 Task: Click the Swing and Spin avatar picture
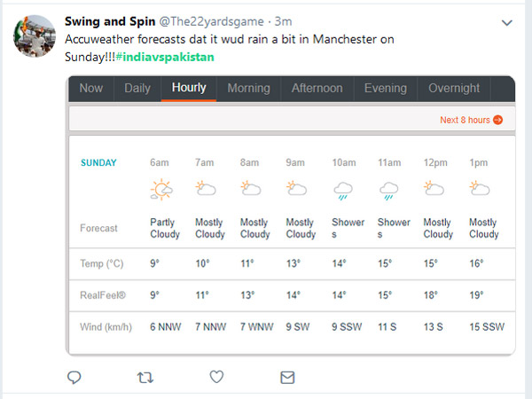pyautogui.click(x=31, y=34)
